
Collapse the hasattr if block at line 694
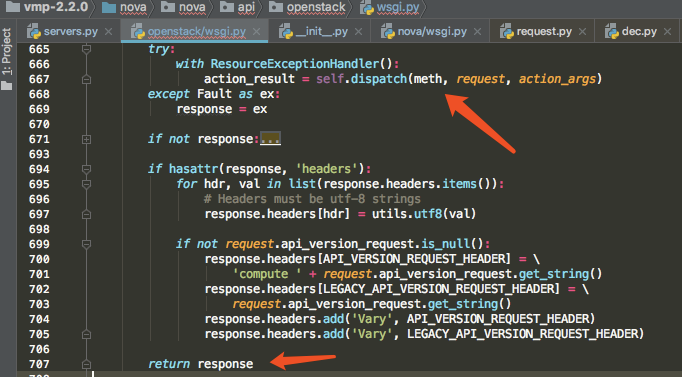(x=86, y=169)
